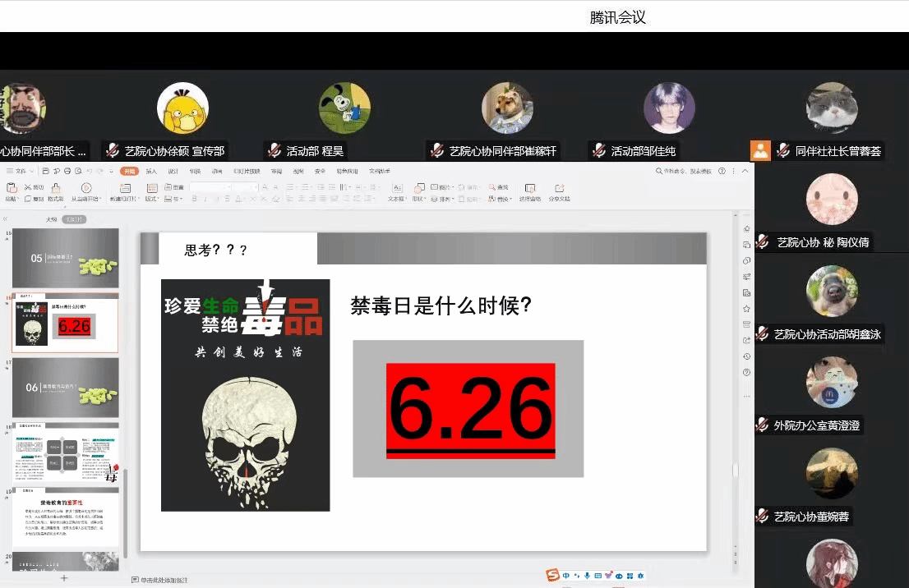The height and width of the screenshot is (588, 909).
Task: Click the Paste icon in the ribbon
Action: point(11,189)
